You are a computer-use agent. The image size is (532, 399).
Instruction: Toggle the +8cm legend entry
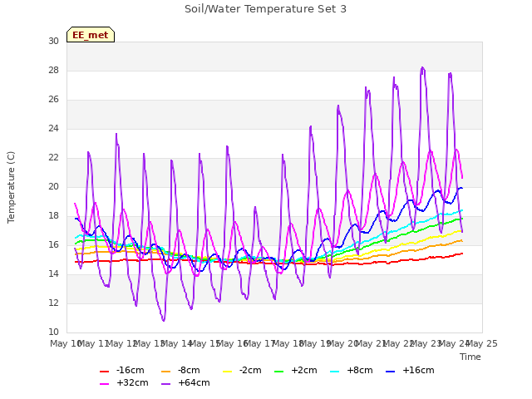pos(352,370)
